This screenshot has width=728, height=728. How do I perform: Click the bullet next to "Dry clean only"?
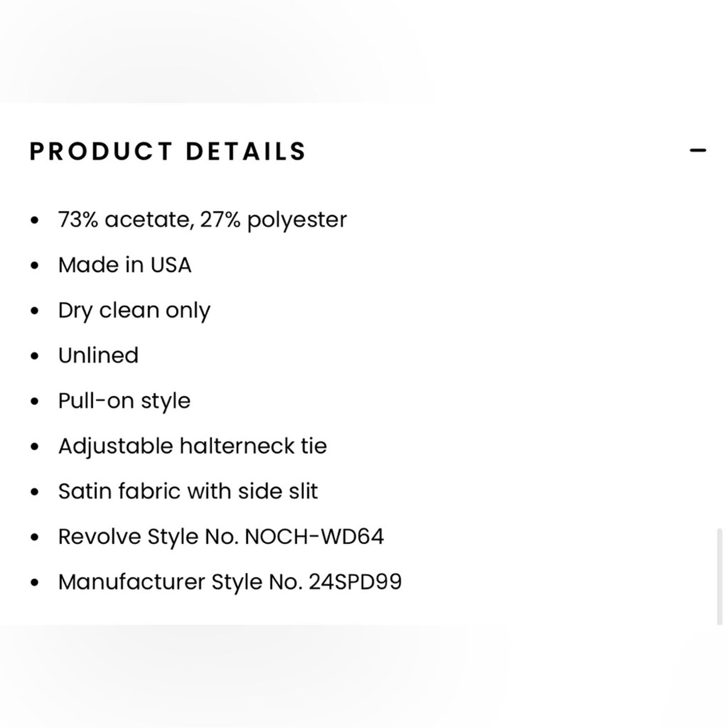click(x=35, y=311)
